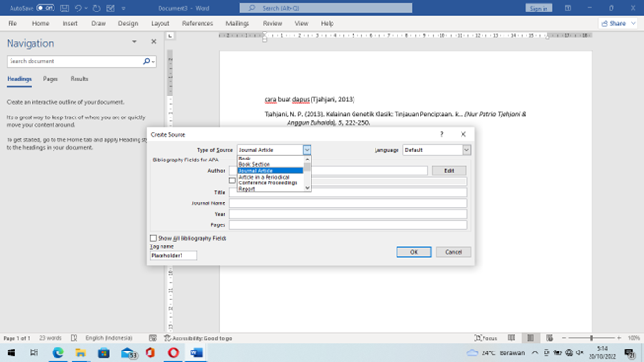This screenshot has height=362, width=644.
Task: Click the proofing icon in status bar
Action: 74,338
